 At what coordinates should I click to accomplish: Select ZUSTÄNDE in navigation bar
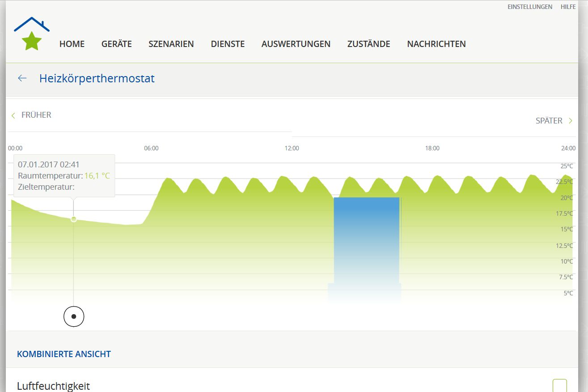(368, 44)
